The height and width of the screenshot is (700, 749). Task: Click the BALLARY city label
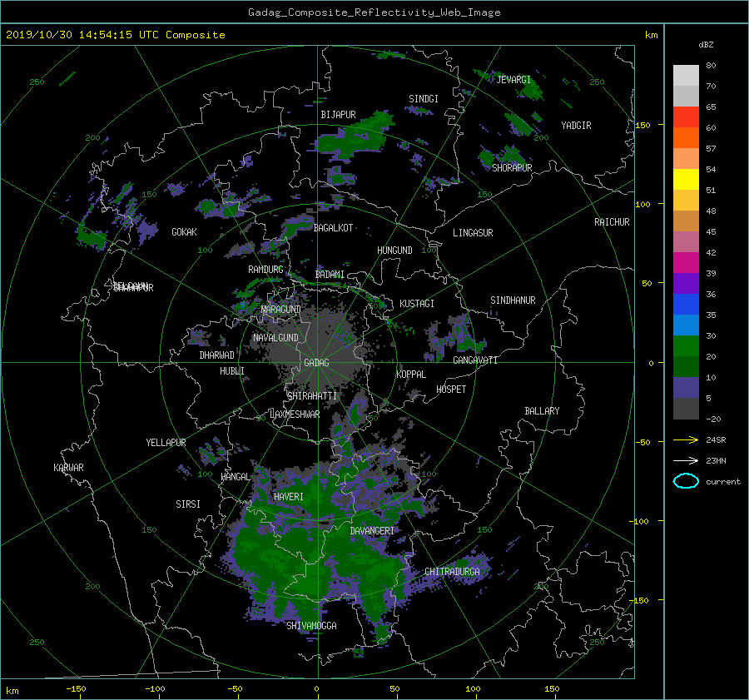[x=542, y=411]
